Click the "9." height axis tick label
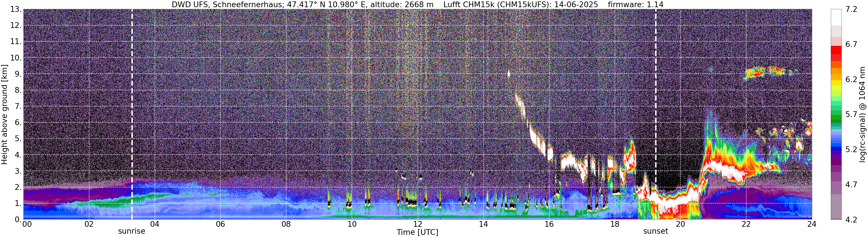 click(18, 74)
